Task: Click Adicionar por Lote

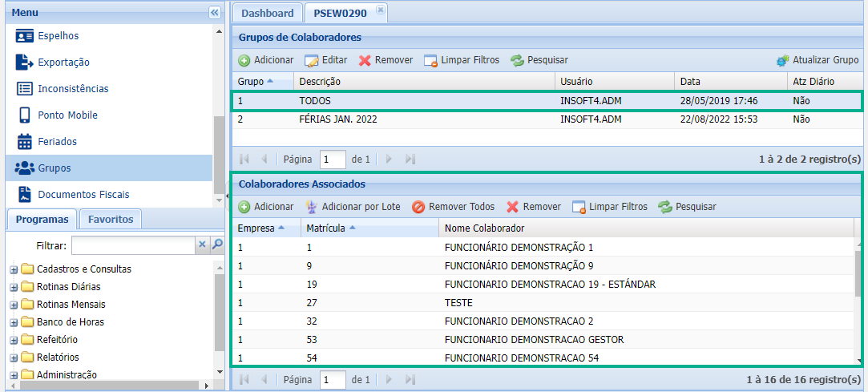Action: [353, 207]
